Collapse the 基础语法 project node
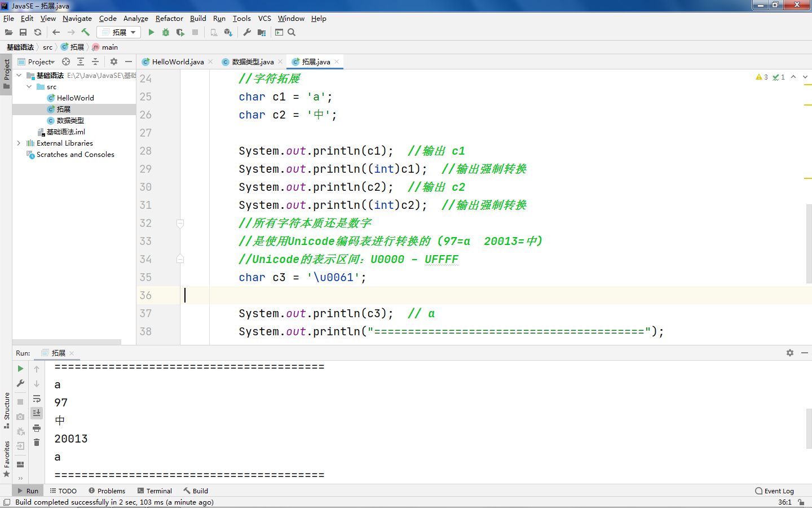The width and height of the screenshot is (812, 508). (18, 75)
